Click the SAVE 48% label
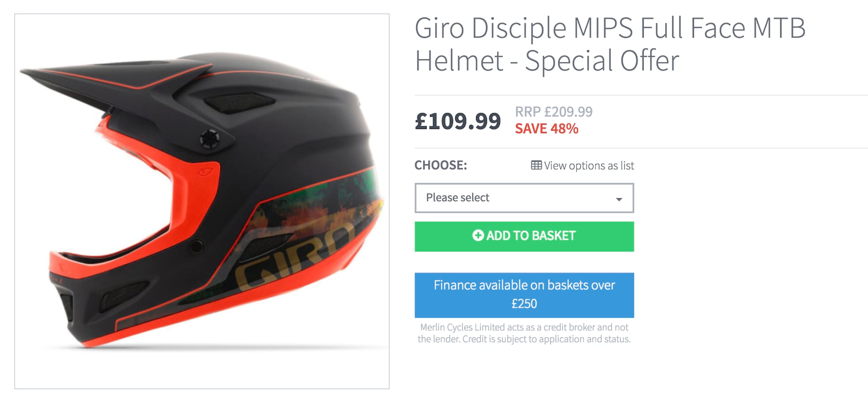Viewport: 868px width, 396px height. 547,129
